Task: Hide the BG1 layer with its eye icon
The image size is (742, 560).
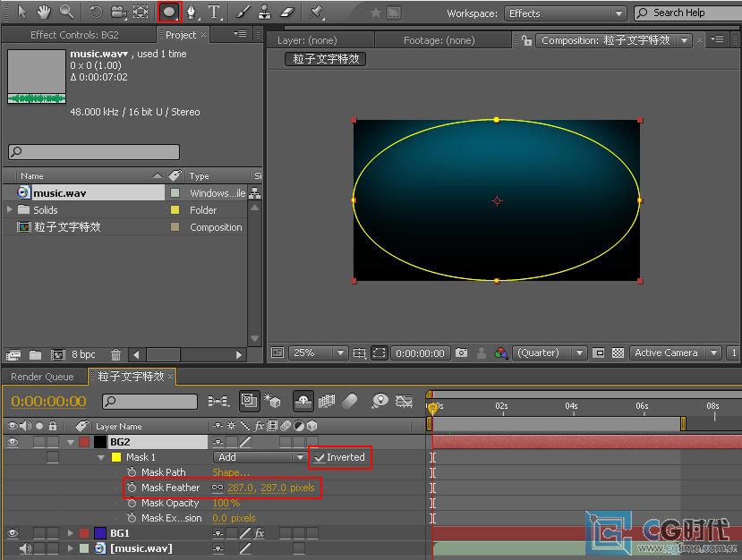Action: tap(13, 533)
